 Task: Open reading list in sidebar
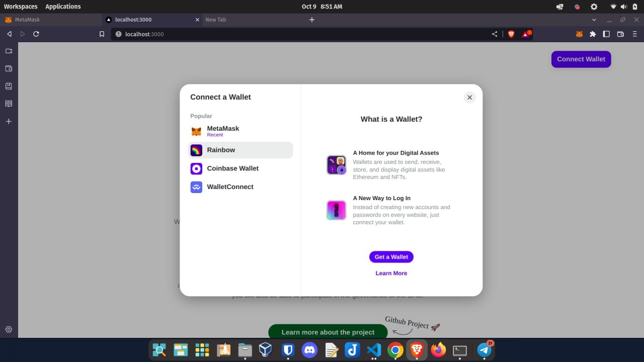click(9, 104)
